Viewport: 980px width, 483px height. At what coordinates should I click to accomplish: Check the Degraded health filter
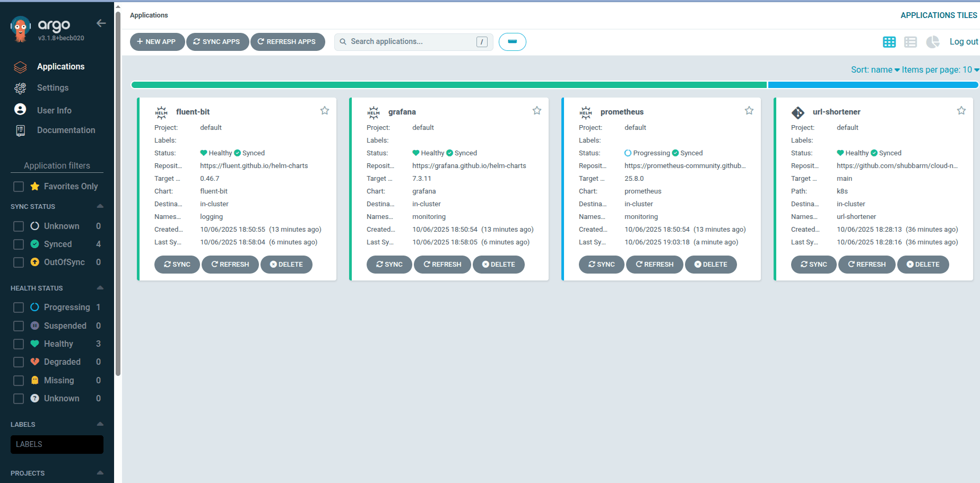[19, 362]
